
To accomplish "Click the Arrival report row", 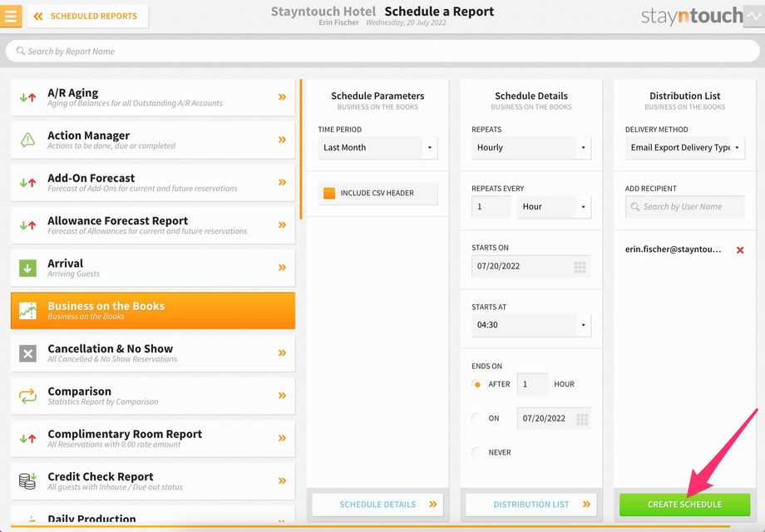I will click(x=153, y=268).
